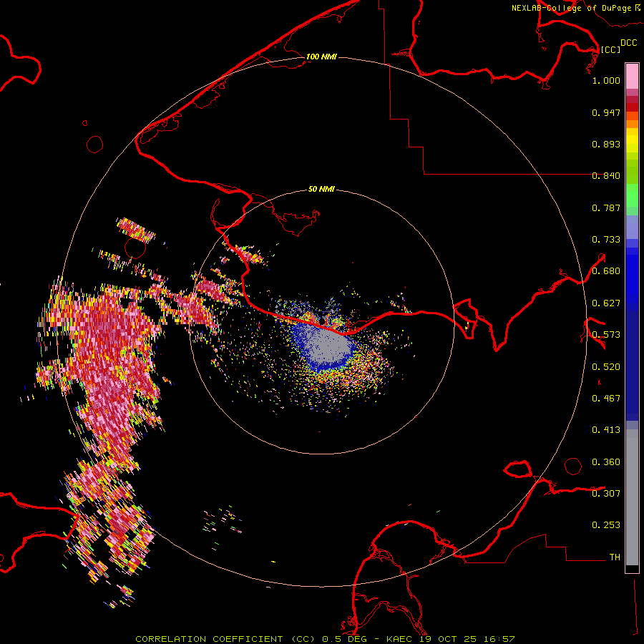Click the 1.000 value on color scale
The width and height of the screenshot is (644, 644).
coord(606,80)
